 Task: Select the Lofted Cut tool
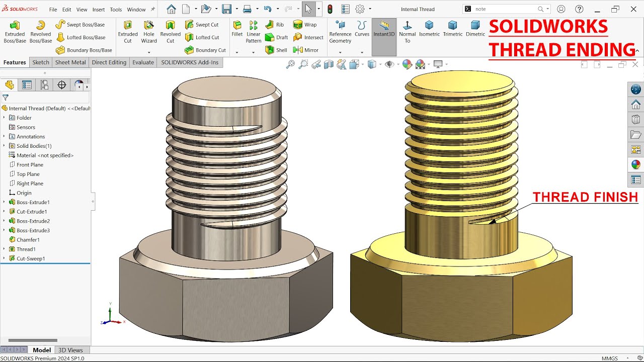(202, 37)
